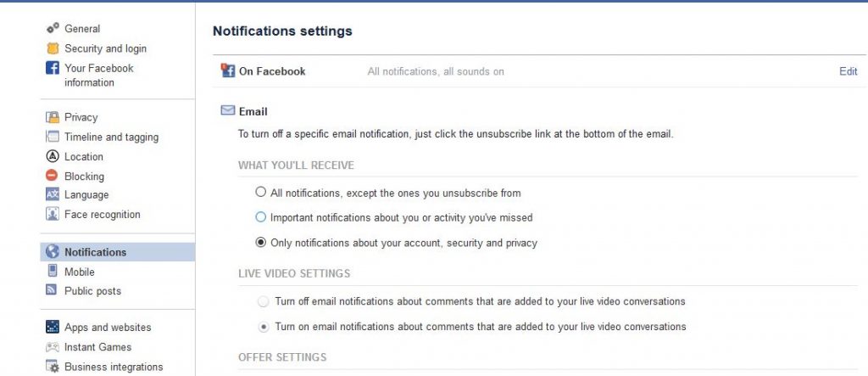Click the Location compass icon
Viewport: 868px width, 376px height.
click(53, 156)
